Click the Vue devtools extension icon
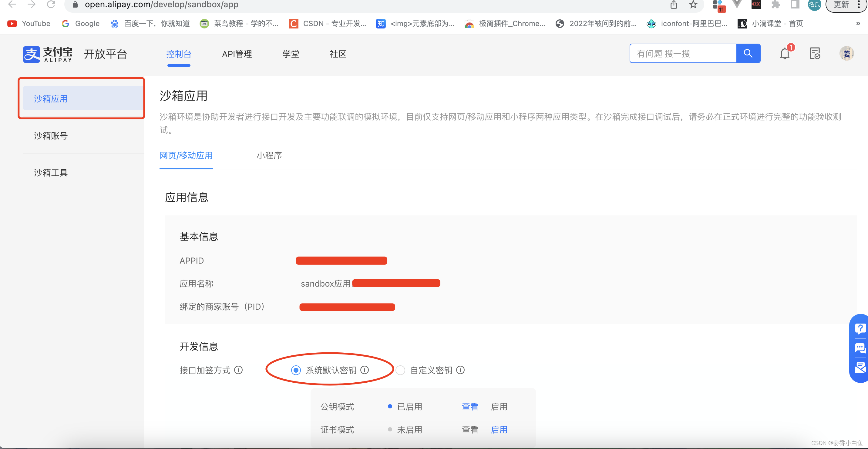 coord(737,4)
